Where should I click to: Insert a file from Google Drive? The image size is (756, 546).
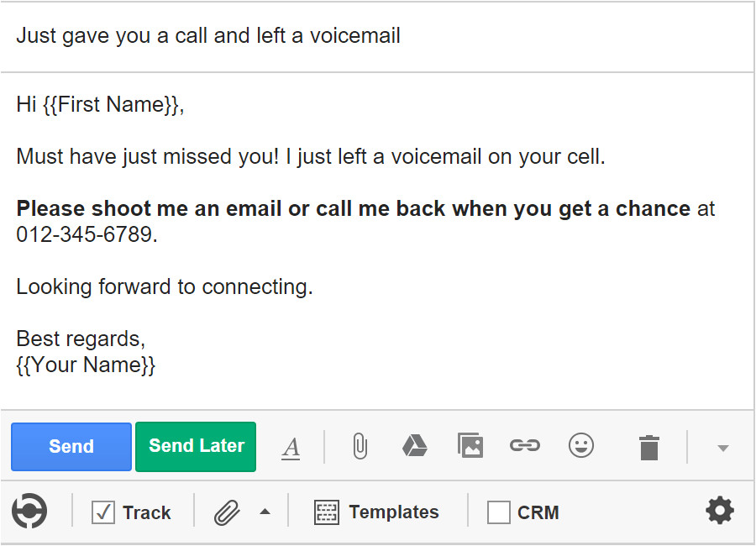tap(414, 446)
